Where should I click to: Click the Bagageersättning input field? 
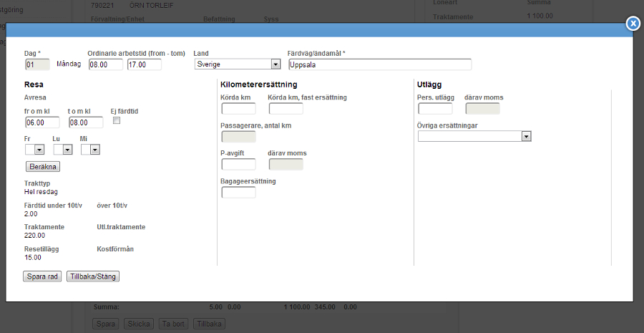pos(238,192)
